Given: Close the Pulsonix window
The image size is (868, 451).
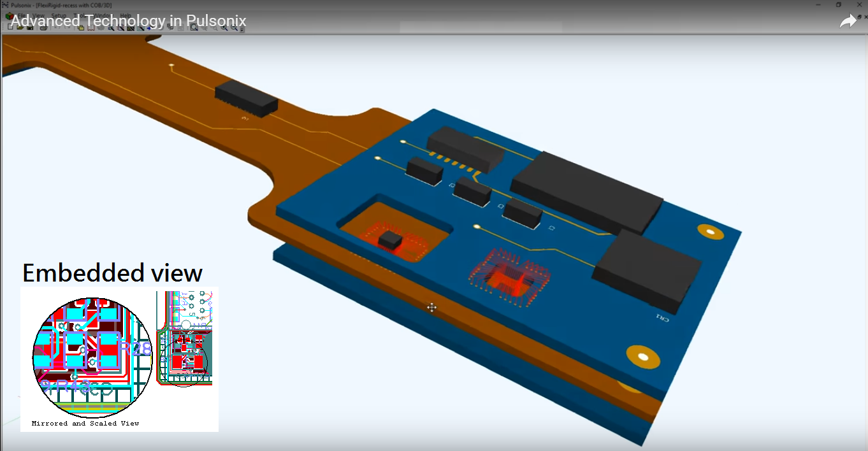Looking at the screenshot, I should click(x=858, y=4).
